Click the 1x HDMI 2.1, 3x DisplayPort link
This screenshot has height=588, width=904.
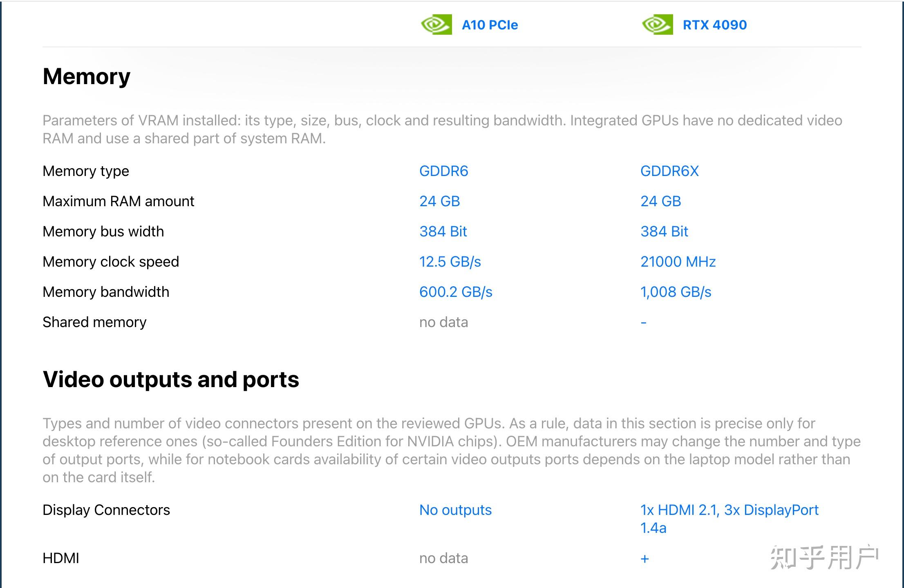pyautogui.click(x=729, y=510)
